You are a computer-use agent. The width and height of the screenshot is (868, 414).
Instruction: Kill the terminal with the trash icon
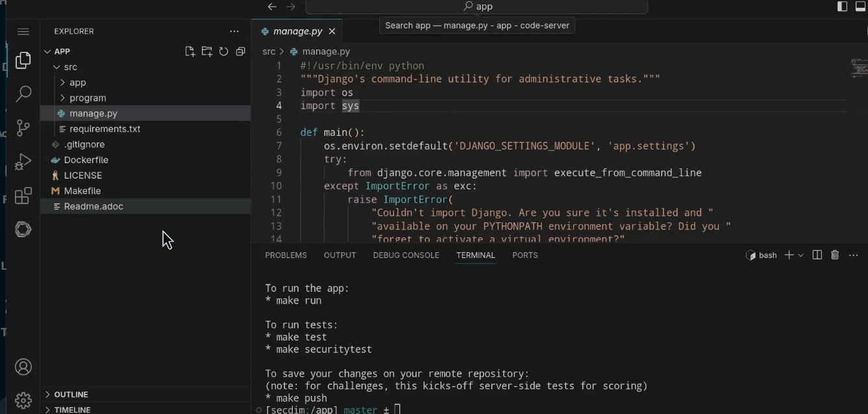tap(835, 255)
